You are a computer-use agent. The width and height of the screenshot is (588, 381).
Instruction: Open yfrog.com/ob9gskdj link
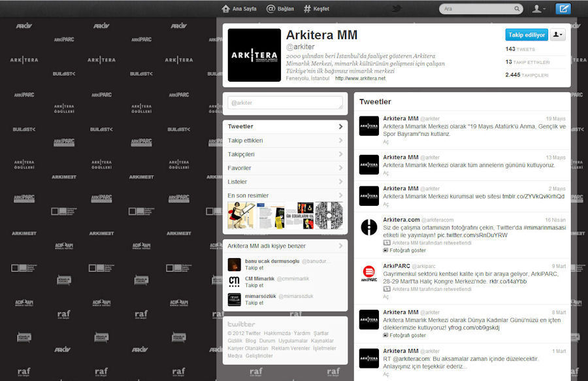473,328
